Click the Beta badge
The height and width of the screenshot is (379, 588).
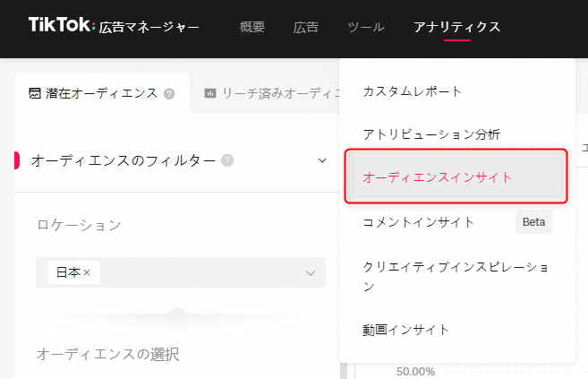coord(533,221)
